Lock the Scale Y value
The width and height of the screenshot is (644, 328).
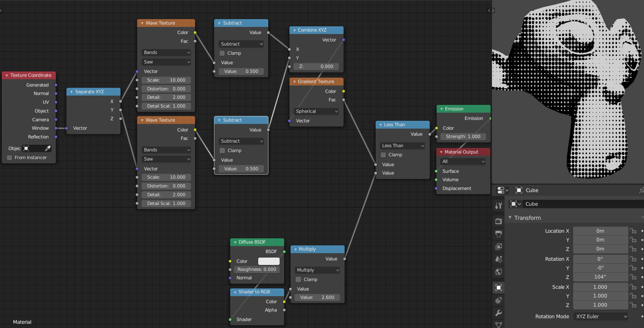tap(633, 296)
